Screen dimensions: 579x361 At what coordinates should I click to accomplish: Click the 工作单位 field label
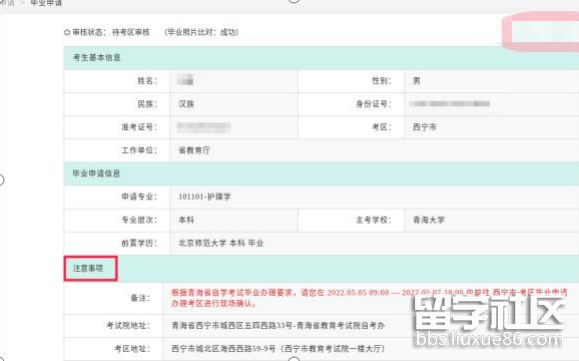(140, 150)
